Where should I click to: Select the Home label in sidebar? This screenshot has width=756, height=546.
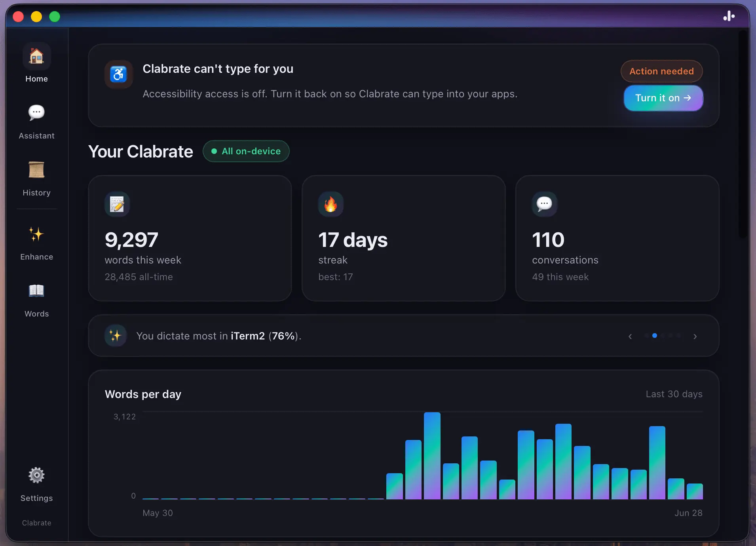(x=36, y=79)
